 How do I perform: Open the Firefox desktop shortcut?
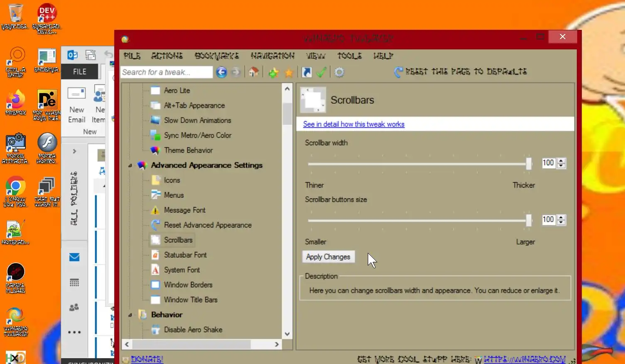click(15, 102)
